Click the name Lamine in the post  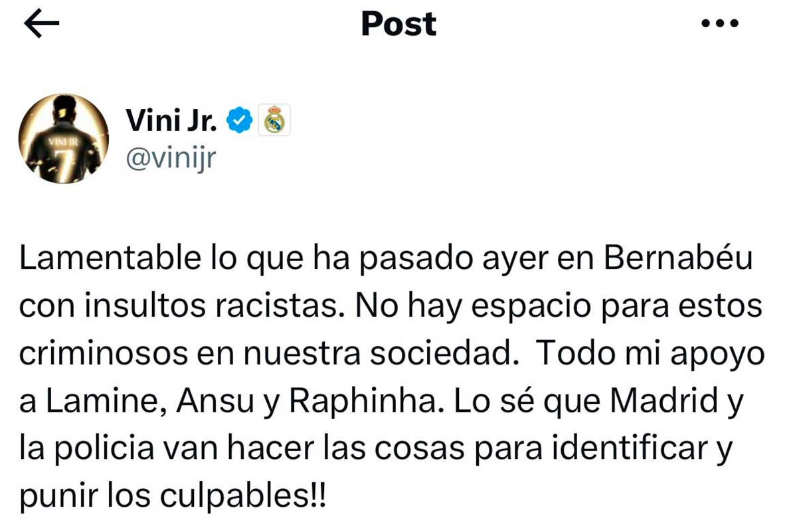point(102,402)
